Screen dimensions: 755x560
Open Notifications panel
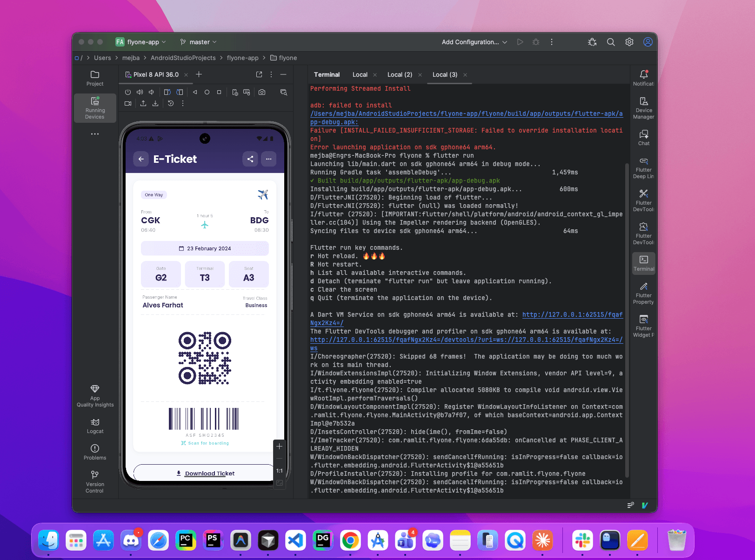point(644,78)
